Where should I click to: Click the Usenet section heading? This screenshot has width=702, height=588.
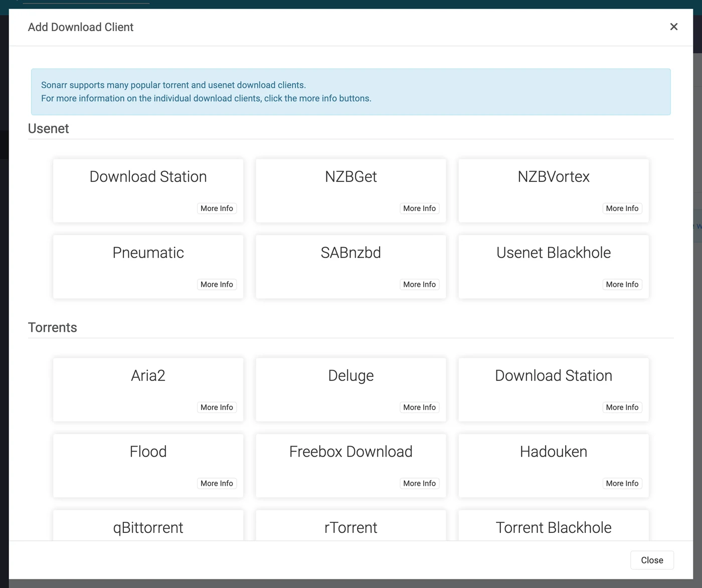(48, 128)
